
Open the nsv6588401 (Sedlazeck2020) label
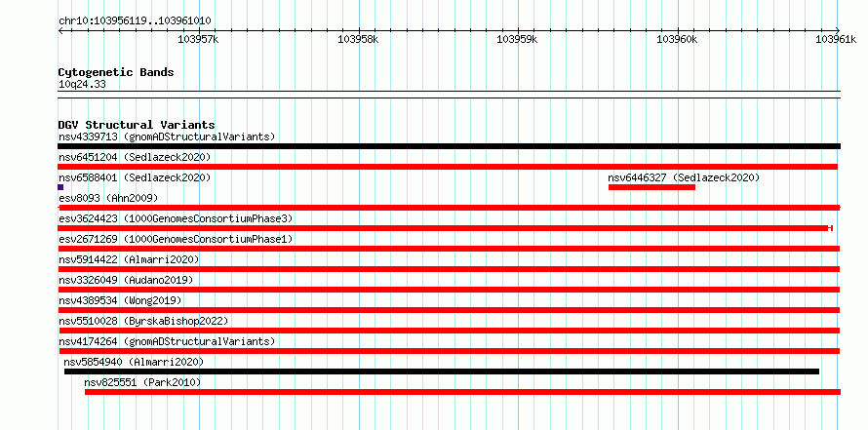(135, 177)
